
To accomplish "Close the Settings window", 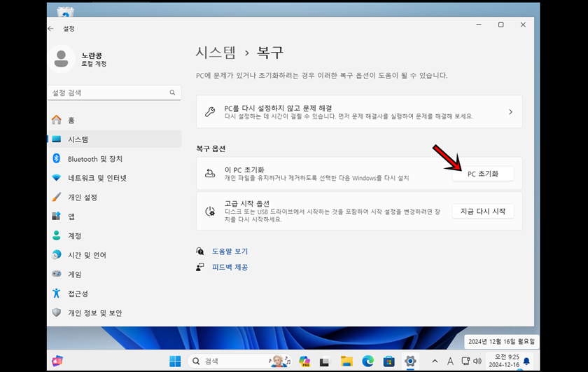I will (x=523, y=25).
